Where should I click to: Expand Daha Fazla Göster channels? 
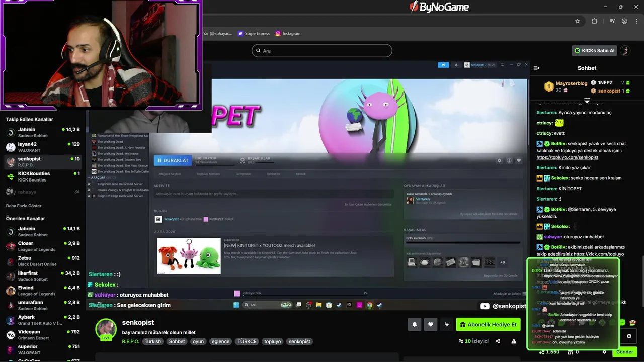click(x=24, y=206)
